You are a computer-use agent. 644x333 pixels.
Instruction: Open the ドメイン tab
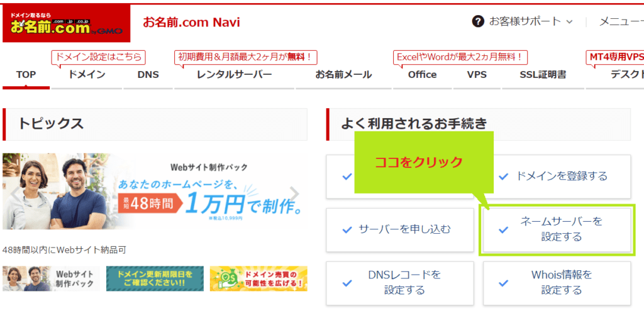(87, 75)
